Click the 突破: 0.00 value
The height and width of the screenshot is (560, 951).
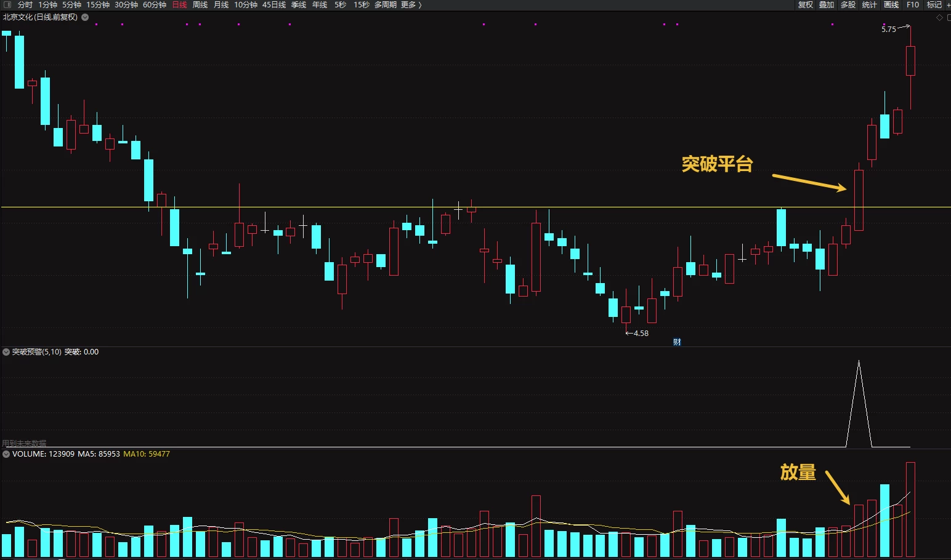click(x=81, y=352)
